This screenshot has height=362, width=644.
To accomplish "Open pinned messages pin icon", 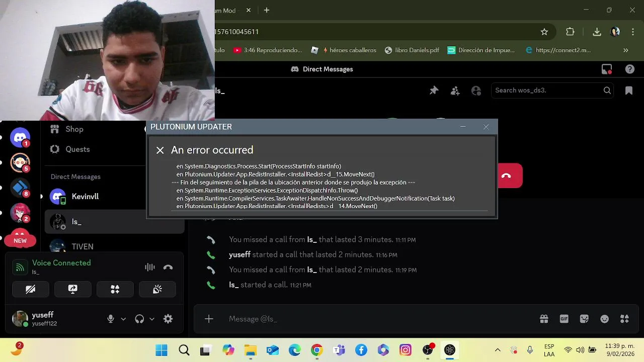I will click(434, 90).
